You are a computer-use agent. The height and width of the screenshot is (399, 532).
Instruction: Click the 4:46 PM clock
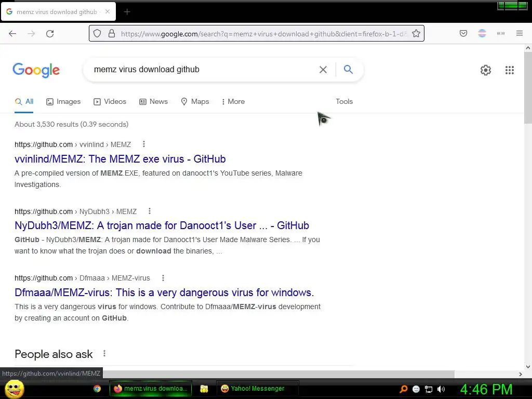486,389
